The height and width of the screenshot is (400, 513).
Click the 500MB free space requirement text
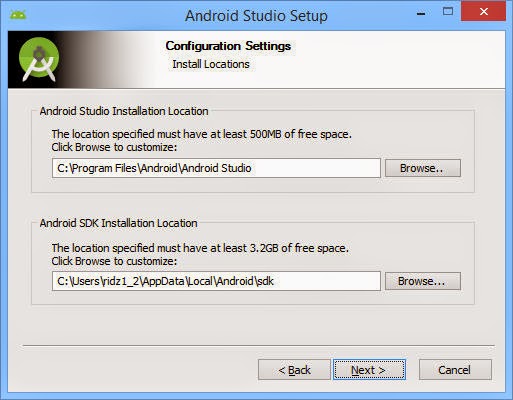202,134
